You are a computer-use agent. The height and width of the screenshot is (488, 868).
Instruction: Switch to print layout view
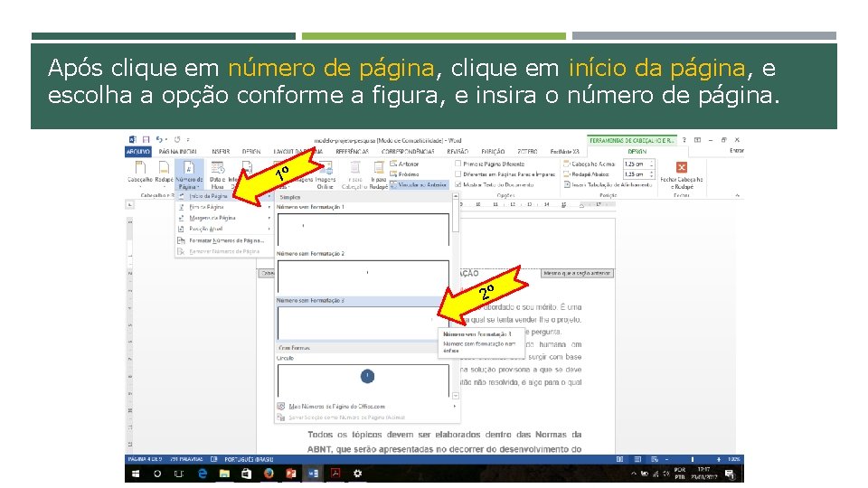[x=637, y=459]
